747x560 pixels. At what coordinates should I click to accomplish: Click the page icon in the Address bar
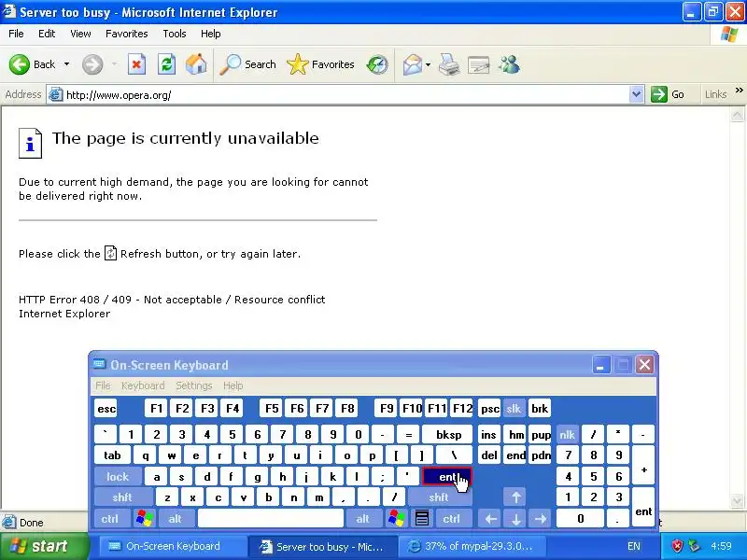click(x=56, y=95)
